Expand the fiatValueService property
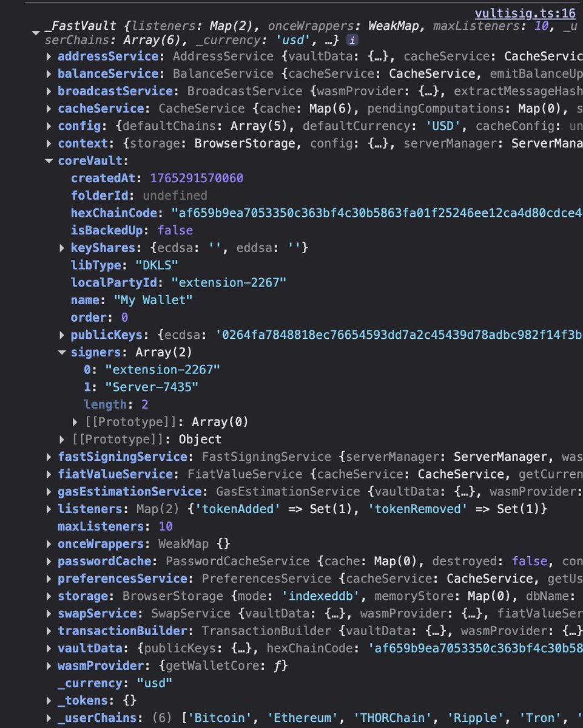 point(49,474)
